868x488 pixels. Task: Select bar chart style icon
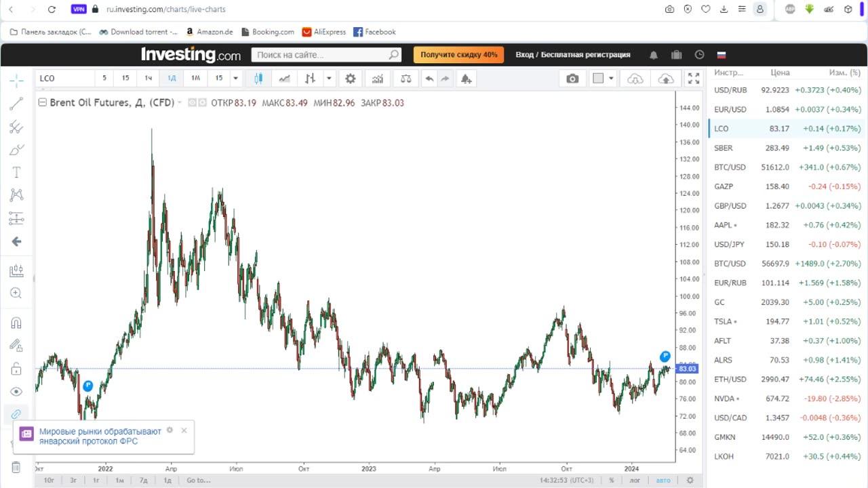(x=310, y=79)
